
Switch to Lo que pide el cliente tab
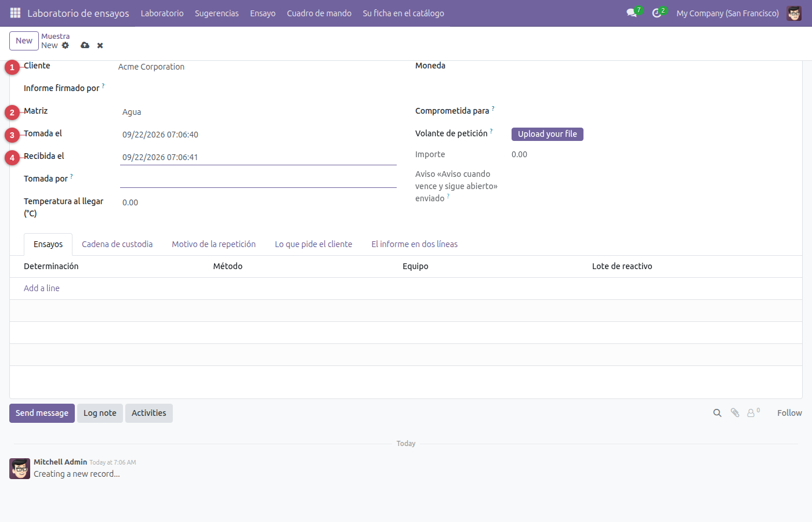tap(314, 244)
